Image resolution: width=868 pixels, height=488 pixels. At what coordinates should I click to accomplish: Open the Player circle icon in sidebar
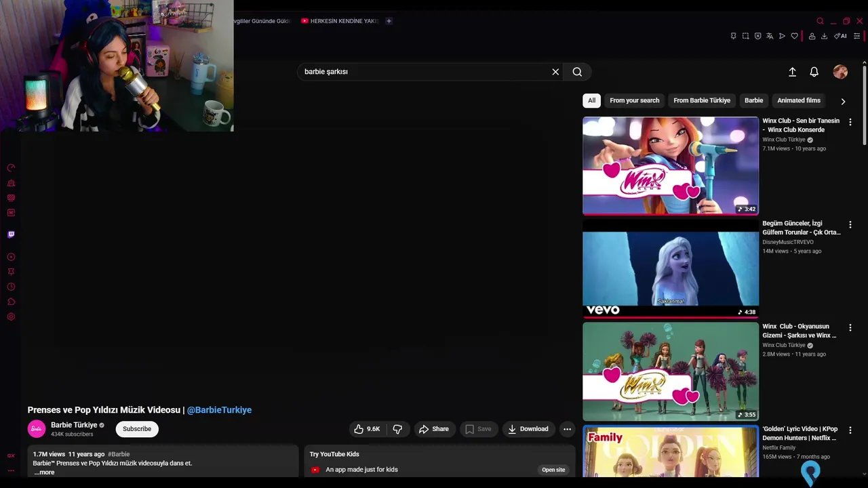[x=11, y=257]
